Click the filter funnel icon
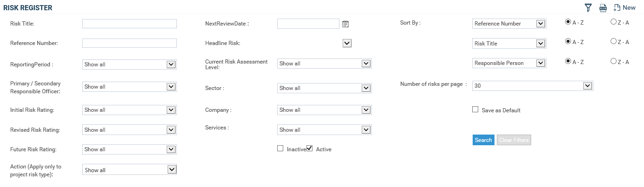The image size is (644, 187). point(588,7)
